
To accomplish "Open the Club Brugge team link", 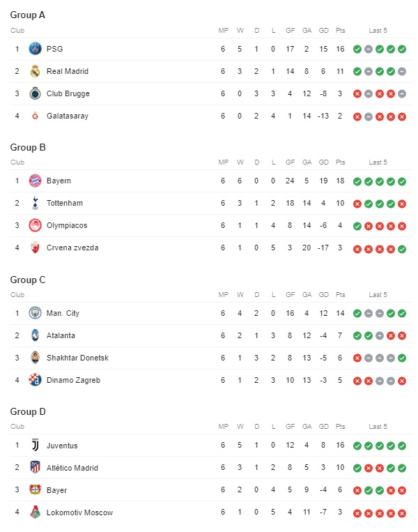I will pyautogui.click(x=68, y=93).
